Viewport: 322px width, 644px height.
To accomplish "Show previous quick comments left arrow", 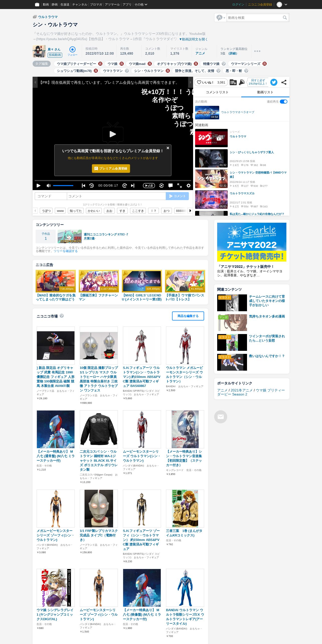I will click(x=35, y=211).
